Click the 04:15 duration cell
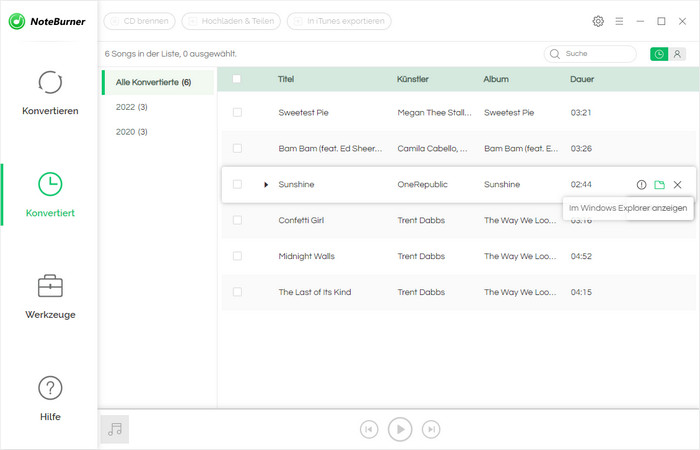The width and height of the screenshot is (700, 450). 581,292
